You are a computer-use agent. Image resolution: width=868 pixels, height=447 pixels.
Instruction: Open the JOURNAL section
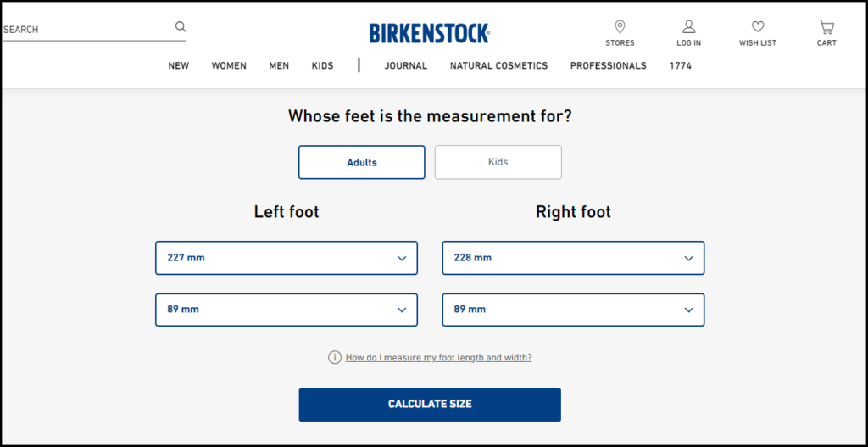[406, 65]
